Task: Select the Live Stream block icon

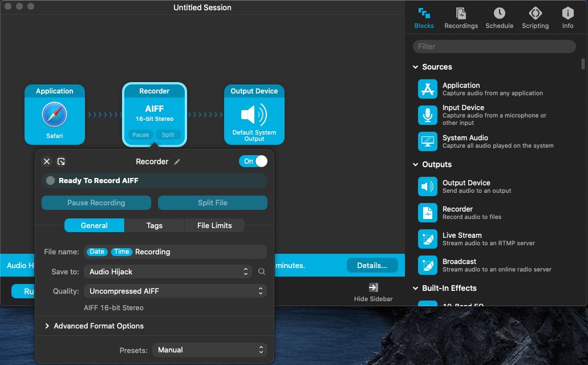Action: [428, 239]
